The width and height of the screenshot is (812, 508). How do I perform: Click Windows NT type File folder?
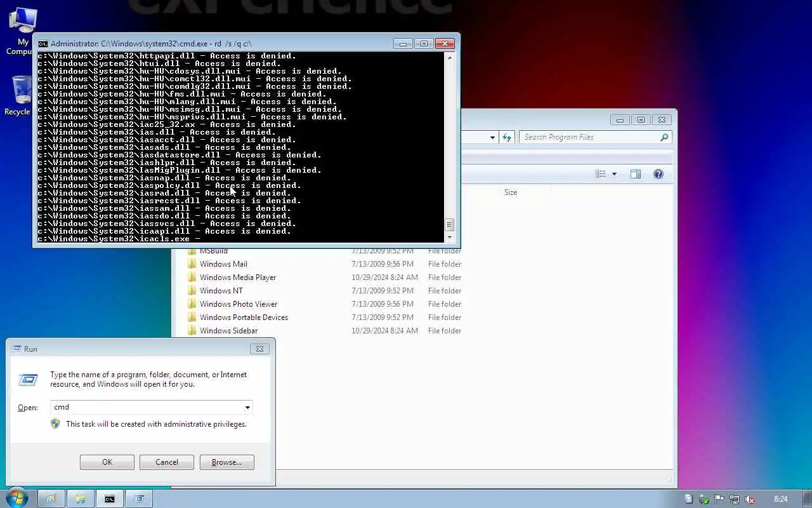444,291
